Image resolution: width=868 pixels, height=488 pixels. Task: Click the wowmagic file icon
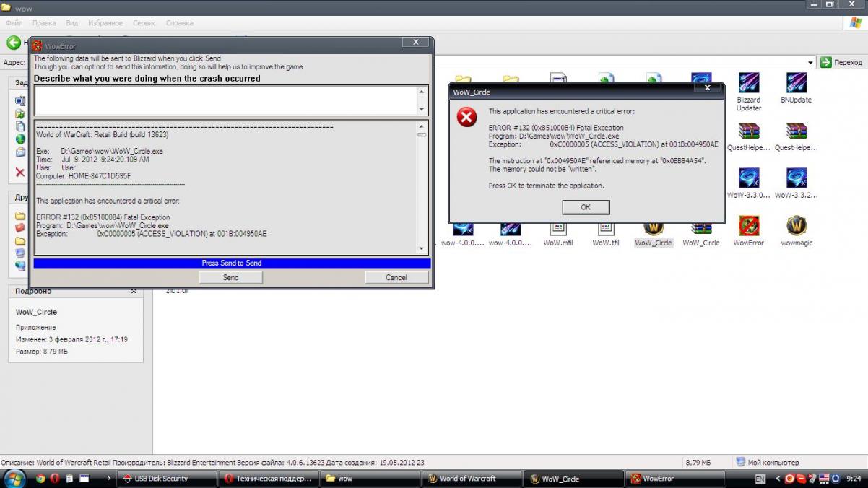point(796,227)
